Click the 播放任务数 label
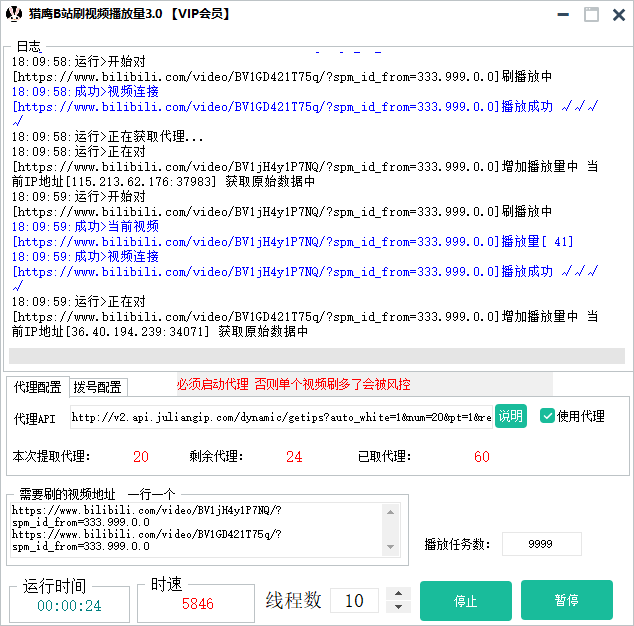 click(457, 544)
